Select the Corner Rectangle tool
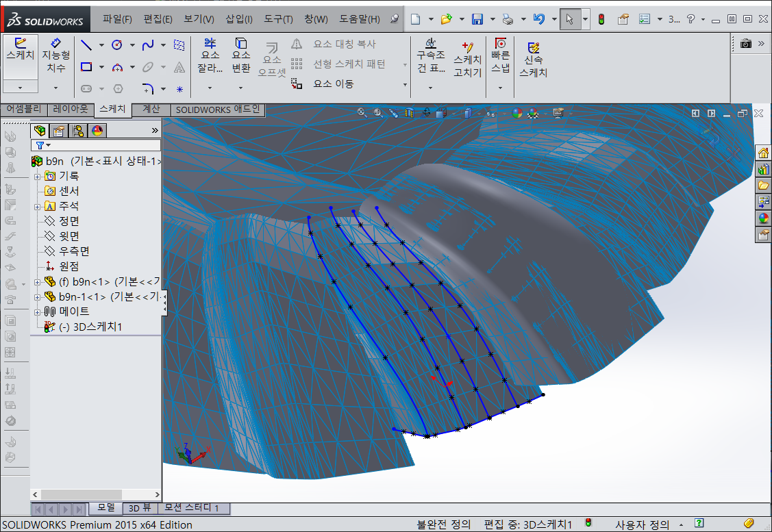Image resolution: width=772 pixels, height=532 pixels. pos(86,67)
